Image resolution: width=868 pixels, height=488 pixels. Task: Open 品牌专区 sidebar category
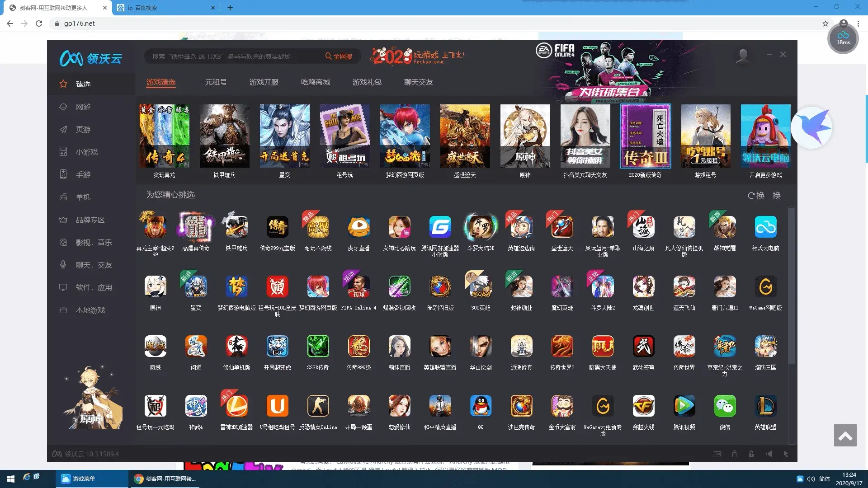click(x=91, y=220)
